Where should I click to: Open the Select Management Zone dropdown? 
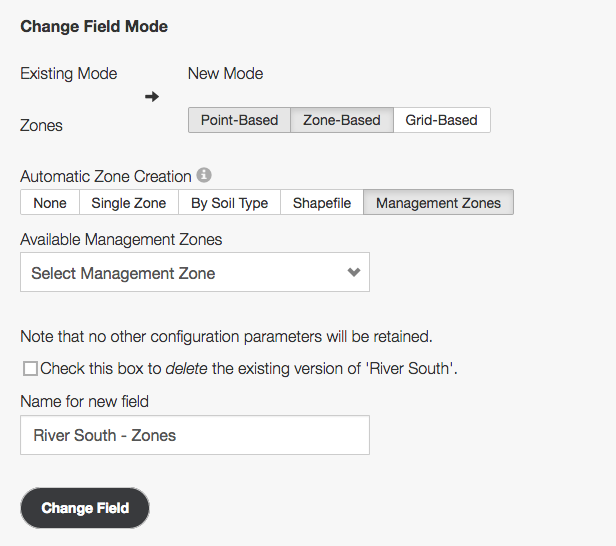[x=194, y=272]
